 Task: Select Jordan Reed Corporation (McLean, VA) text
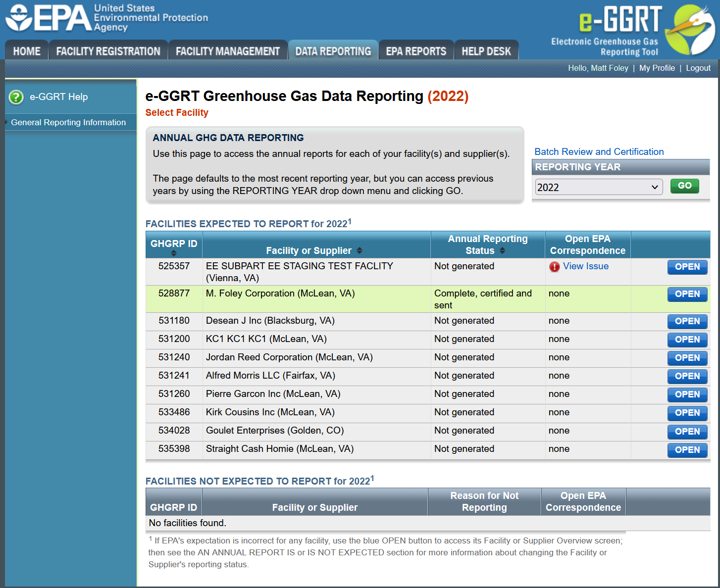pos(289,357)
